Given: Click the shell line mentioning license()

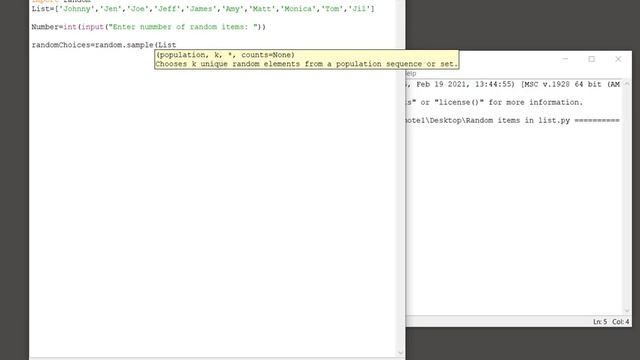Looking at the screenshot, I should tap(495, 102).
